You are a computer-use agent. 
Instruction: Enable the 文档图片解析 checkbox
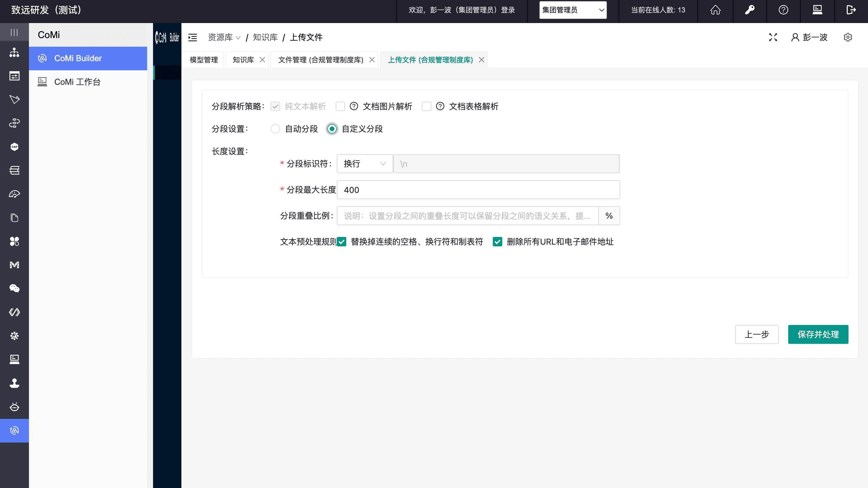340,107
